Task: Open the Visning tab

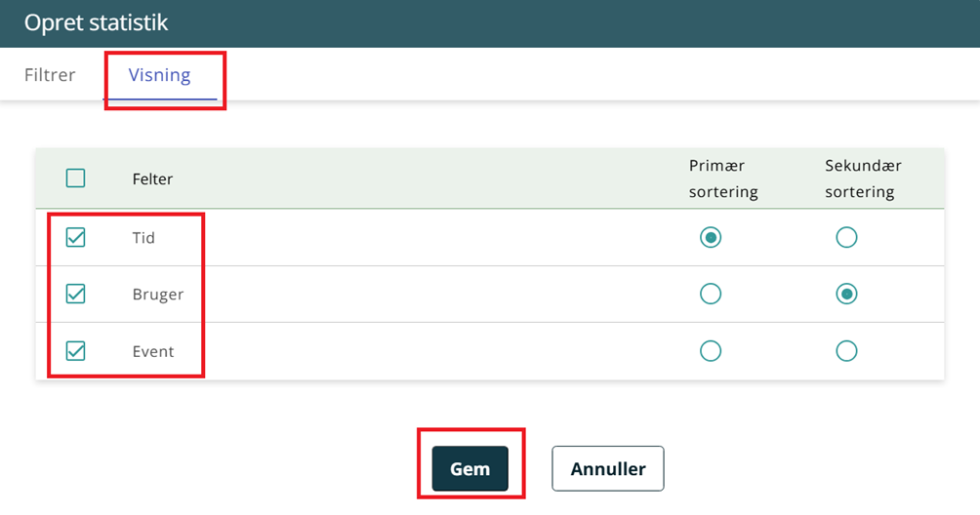Action: 160,75
